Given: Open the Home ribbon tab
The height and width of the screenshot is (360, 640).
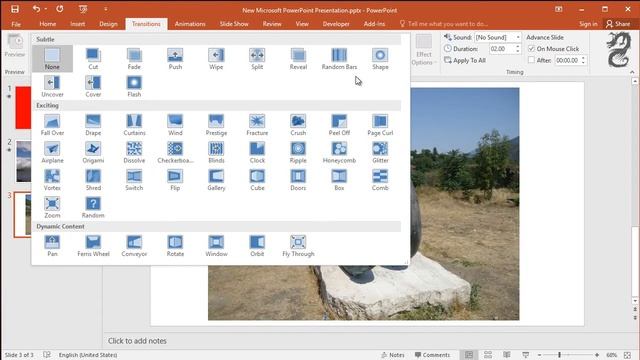Looking at the screenshot, I should pos(48,24).
